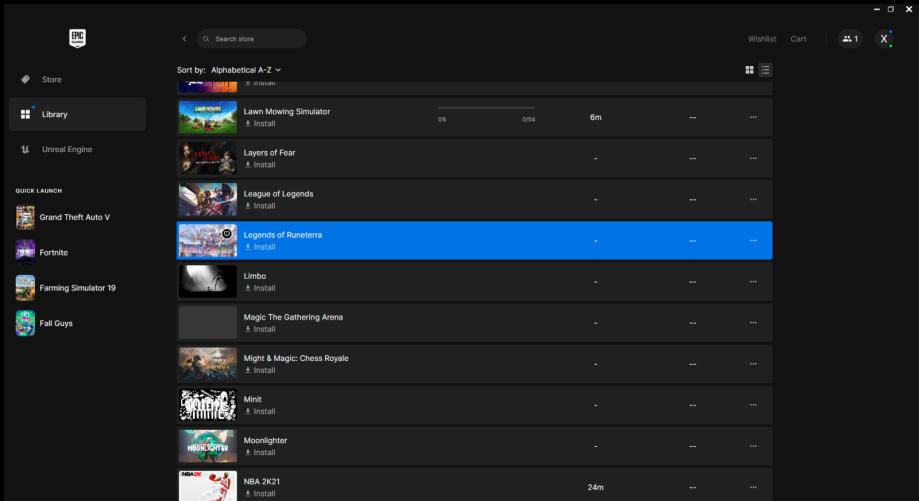Go back using the arrow icon
The image size is (919, 501).
point(184,39)
